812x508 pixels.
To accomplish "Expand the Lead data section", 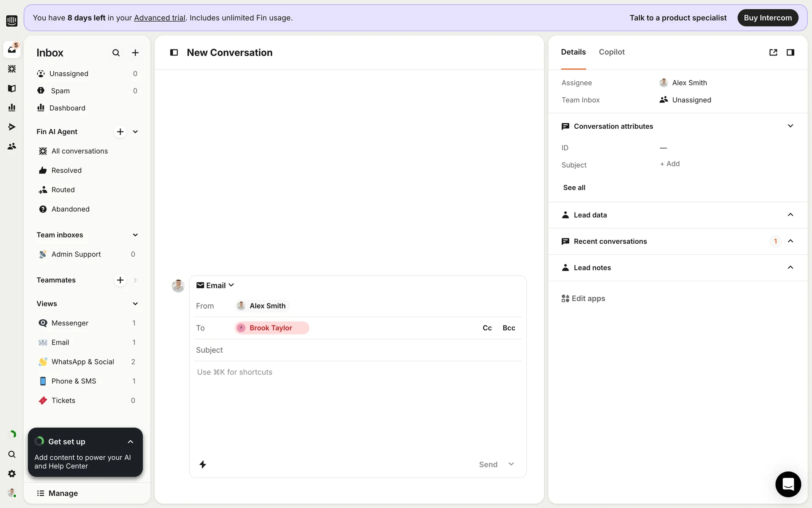I will tap(790, 215).
